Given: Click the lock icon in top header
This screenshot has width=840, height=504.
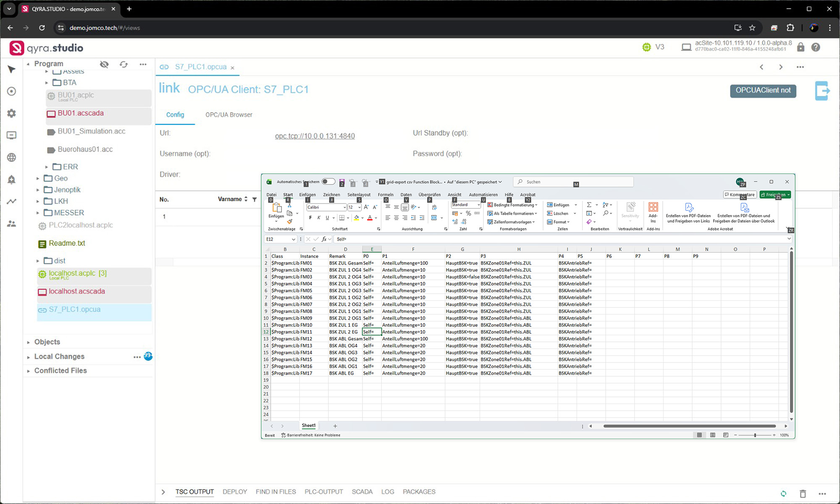Looking at the screenshot, I should 801,47.
